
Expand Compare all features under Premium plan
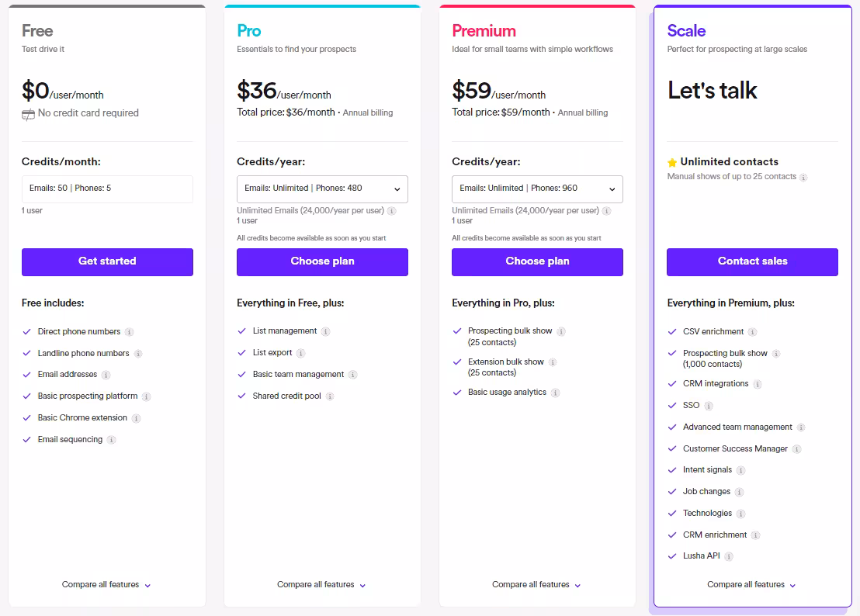tap(537, 585)
